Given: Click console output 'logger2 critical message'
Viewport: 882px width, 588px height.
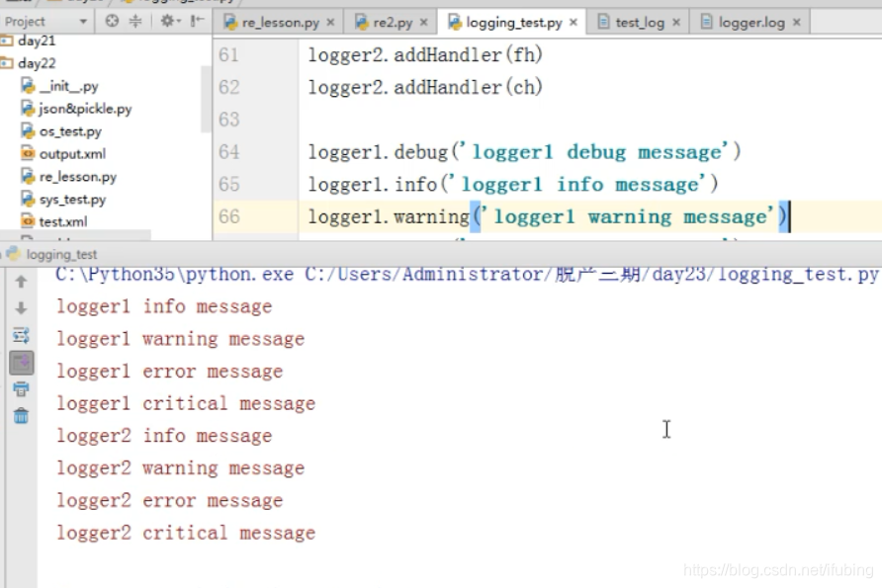Looking at the screenshot, I should coord(186,533).
